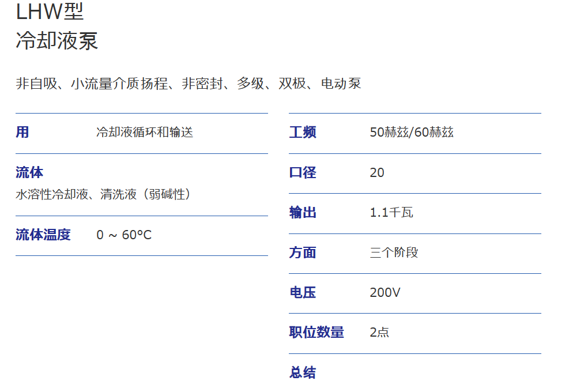Select the 1.1千瓦 output value
The image size is (569, 392).
coord(391,213)
